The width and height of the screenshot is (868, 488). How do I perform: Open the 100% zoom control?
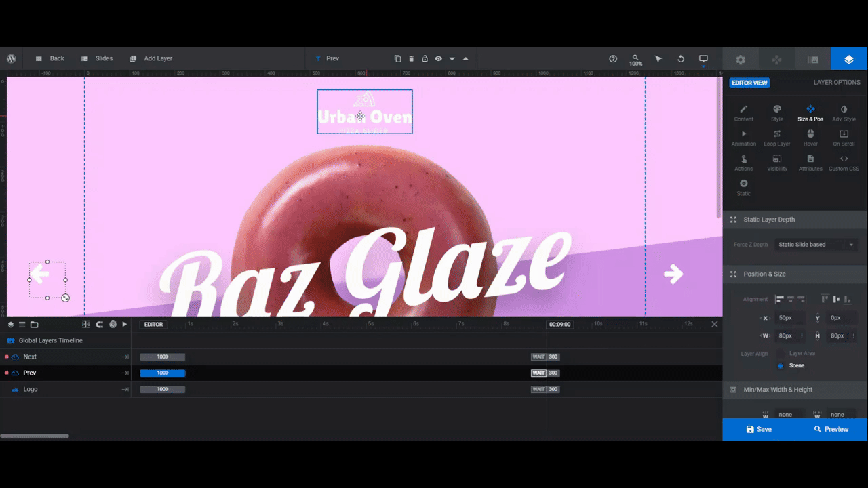[635, 60]
